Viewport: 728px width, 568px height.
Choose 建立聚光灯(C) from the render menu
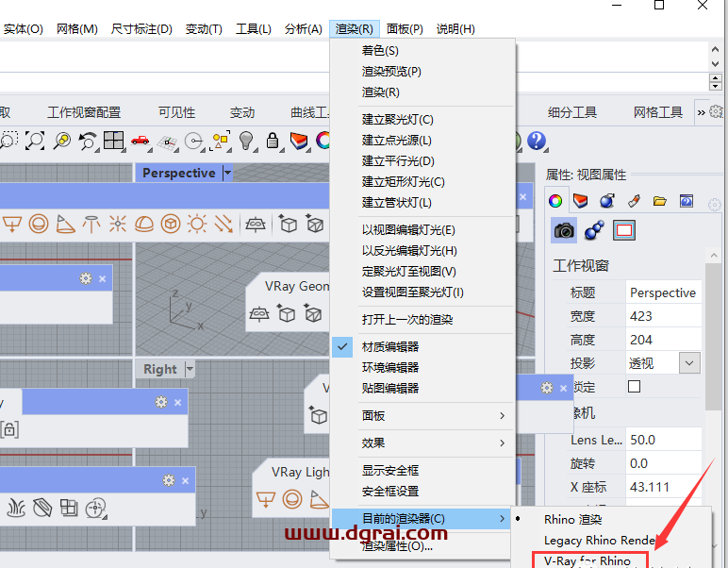(422, 120)
